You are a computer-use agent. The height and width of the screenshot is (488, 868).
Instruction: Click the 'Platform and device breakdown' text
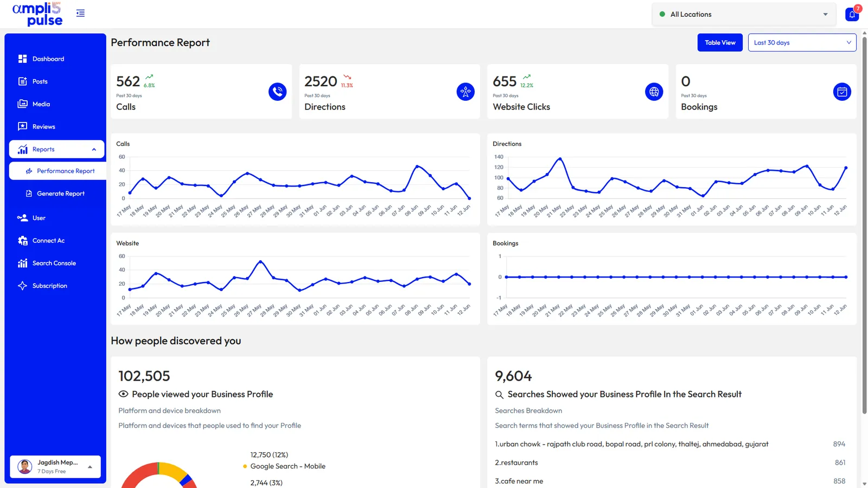(x=169, y=410)
